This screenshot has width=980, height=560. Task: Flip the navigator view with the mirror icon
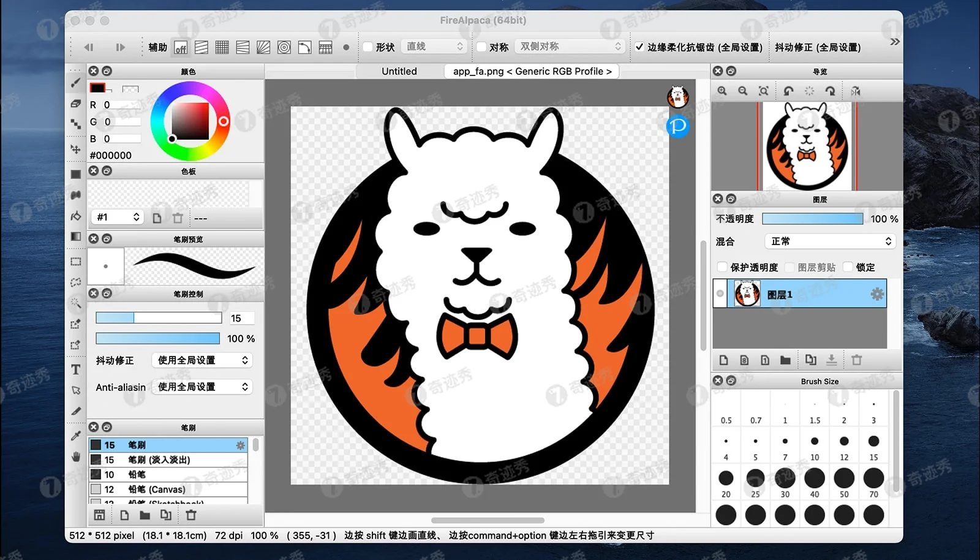pyautogui.click(x=856, y=91)
